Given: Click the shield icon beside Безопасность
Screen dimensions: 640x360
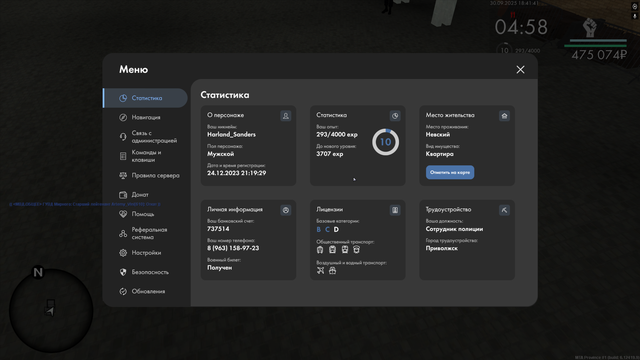Looking at the screenshot, I should tap(123, 272).
